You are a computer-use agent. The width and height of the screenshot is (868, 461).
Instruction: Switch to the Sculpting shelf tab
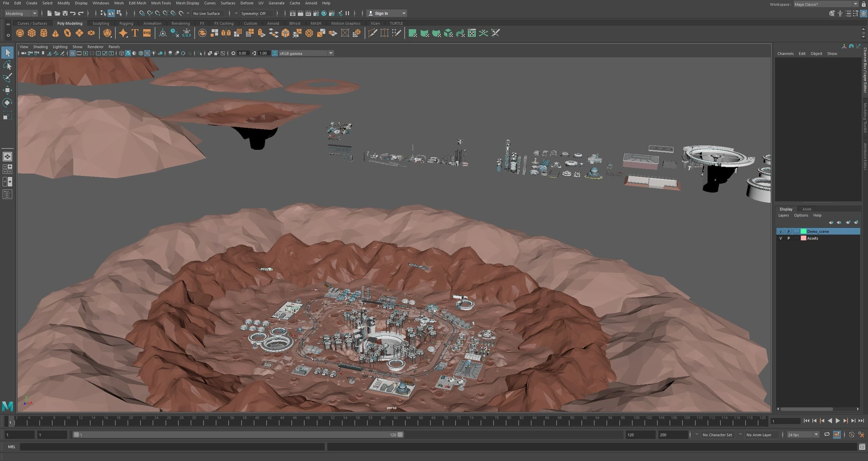click(x=101, y=23)
